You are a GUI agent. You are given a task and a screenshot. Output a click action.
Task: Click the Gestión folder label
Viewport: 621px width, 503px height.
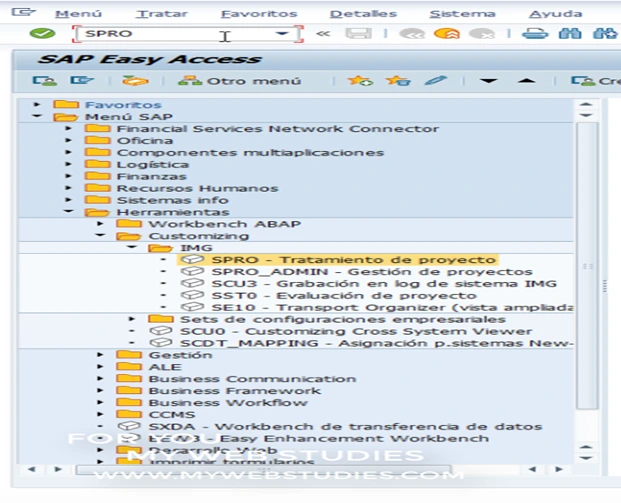pos(180,355)
